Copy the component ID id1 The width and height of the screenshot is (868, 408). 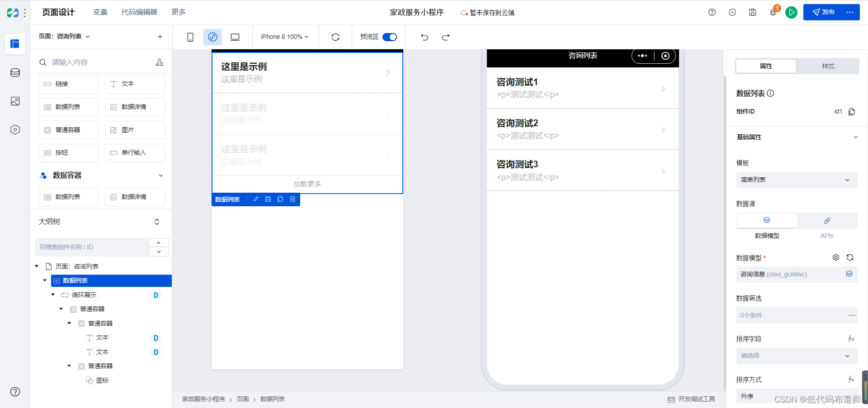tap(852, 112)
